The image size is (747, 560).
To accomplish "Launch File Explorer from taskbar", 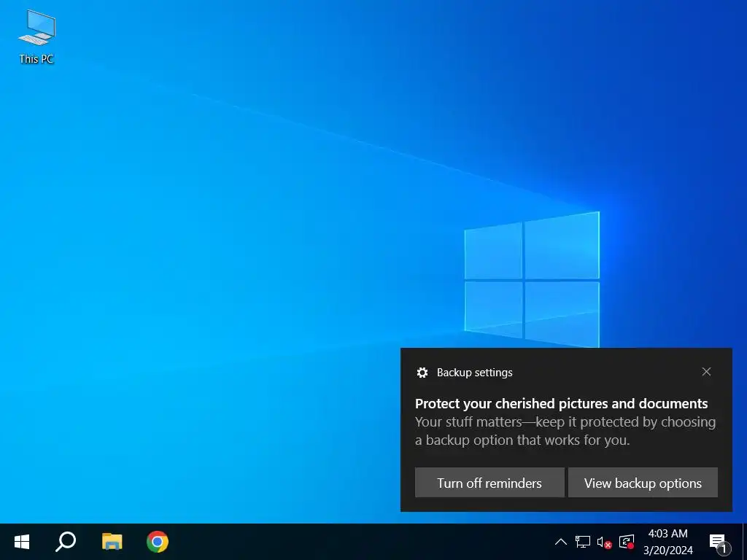I will [112, 542].
